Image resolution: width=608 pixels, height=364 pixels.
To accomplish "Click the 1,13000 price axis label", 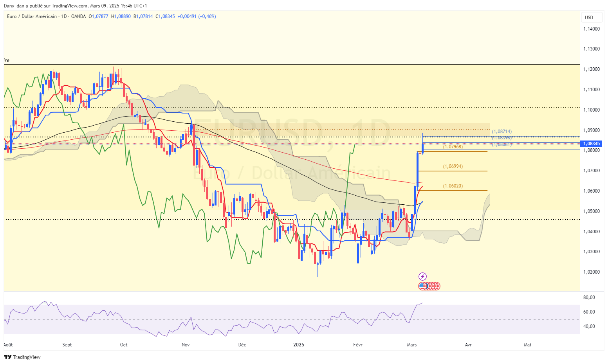I will point(591,49).
